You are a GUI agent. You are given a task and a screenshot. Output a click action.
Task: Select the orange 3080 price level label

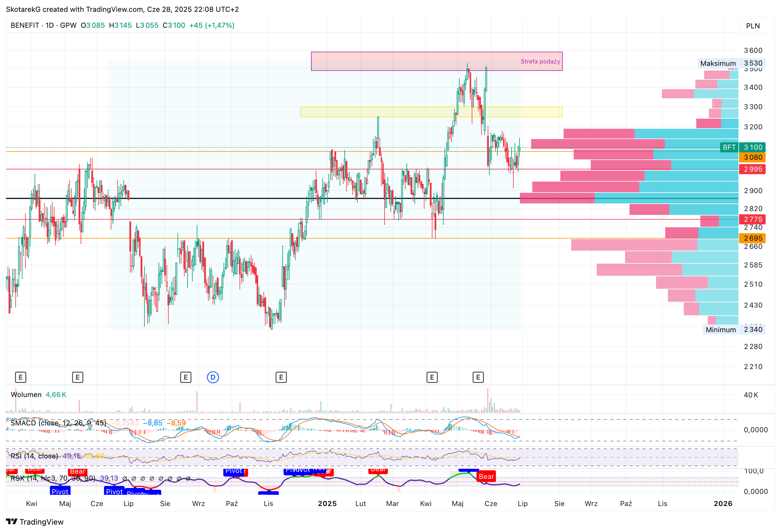tap(752, 157)
